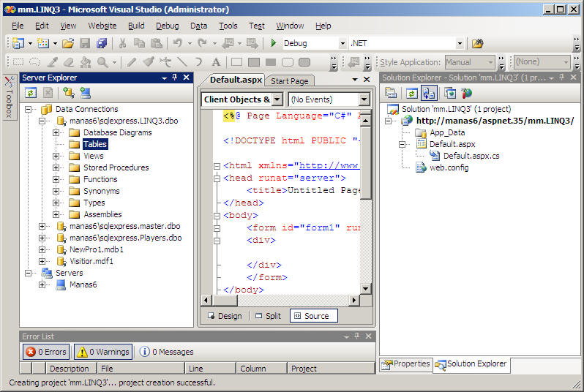Collapse the html tag outline in code
584x392 pixels.
(217, 166)
